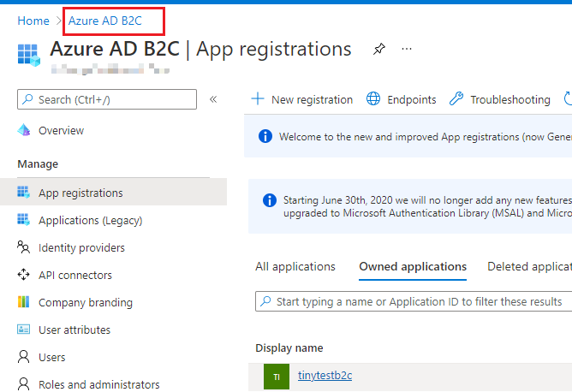Open the ellipsis more options menu

click(x=407, y=49)
